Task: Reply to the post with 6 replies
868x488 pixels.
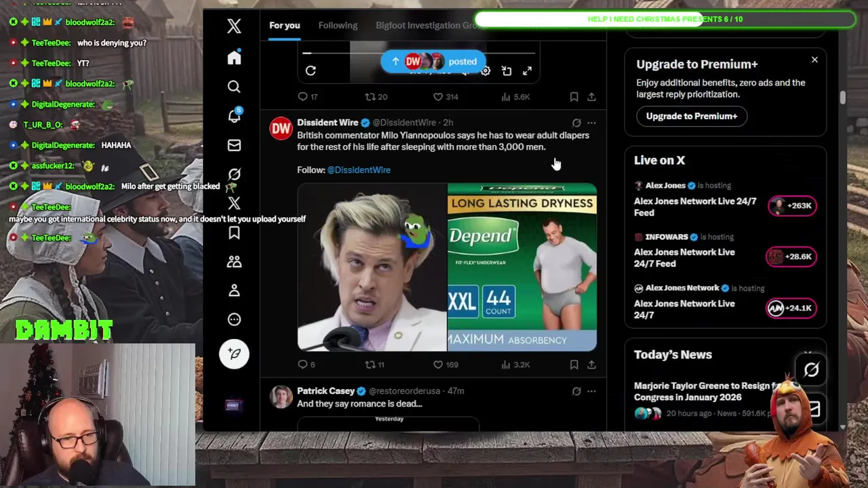Action: pos(307,365)
